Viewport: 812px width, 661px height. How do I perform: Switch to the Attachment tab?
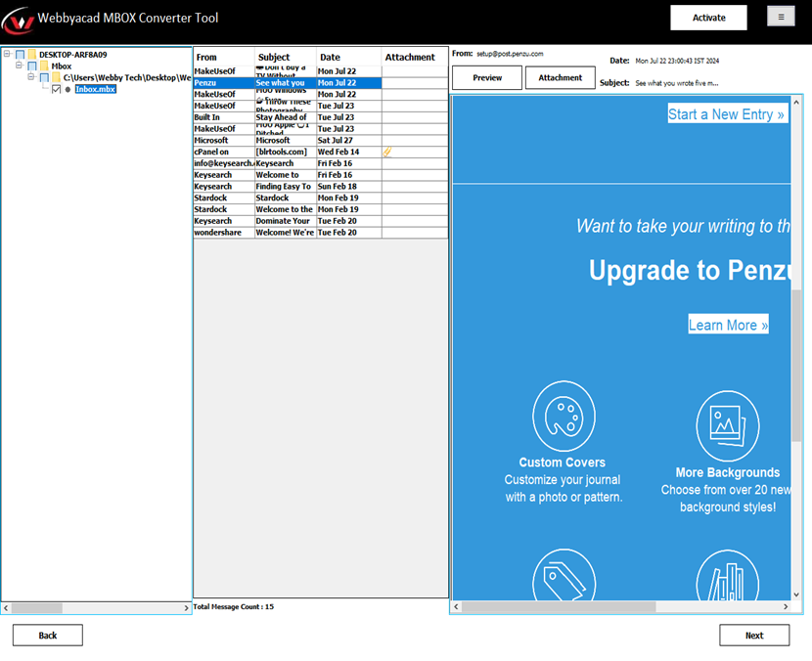point(560,77)
